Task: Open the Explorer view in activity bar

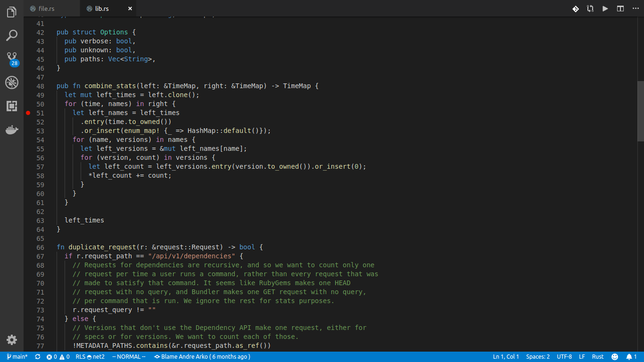Action: [12, 12]
